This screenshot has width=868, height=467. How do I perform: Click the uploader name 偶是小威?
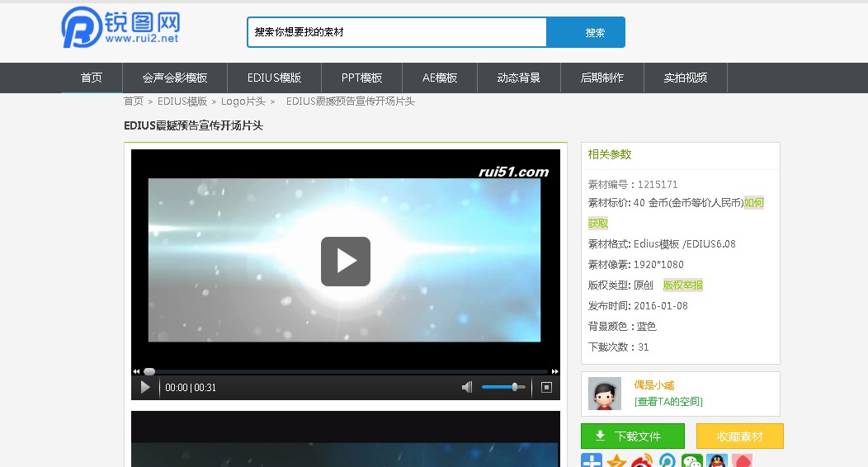(x=654, y=385)
